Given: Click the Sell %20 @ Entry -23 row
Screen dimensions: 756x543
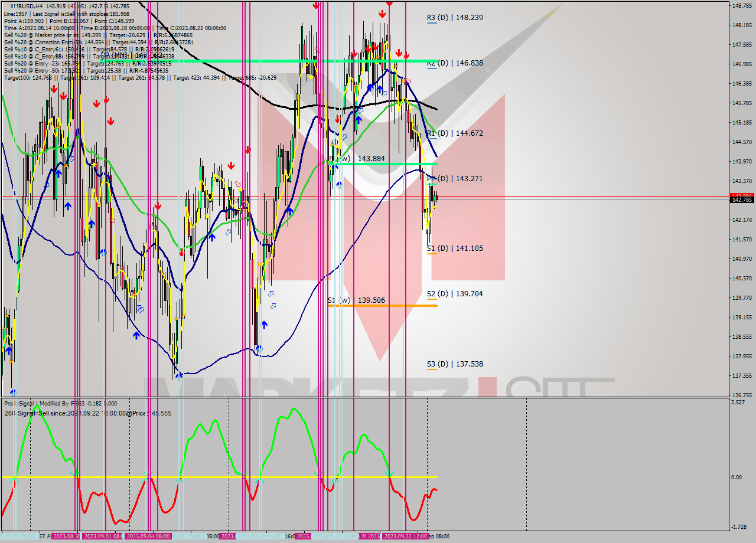Looking at the screenshot, I should pyautogui.click(x=89, y=63).
